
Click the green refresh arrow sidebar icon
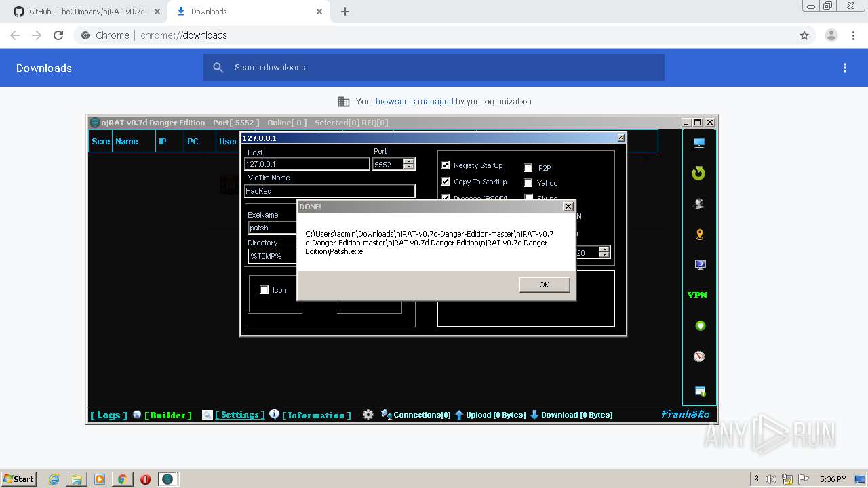[698, 174]
